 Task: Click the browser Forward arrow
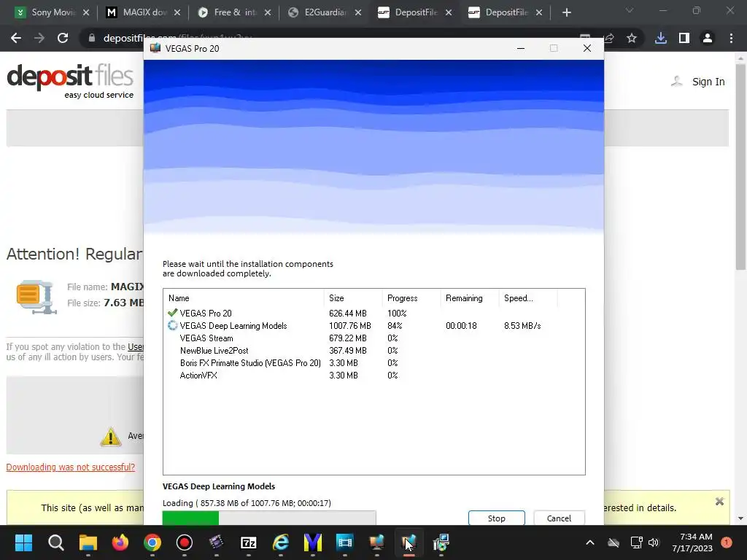point(39,38)
